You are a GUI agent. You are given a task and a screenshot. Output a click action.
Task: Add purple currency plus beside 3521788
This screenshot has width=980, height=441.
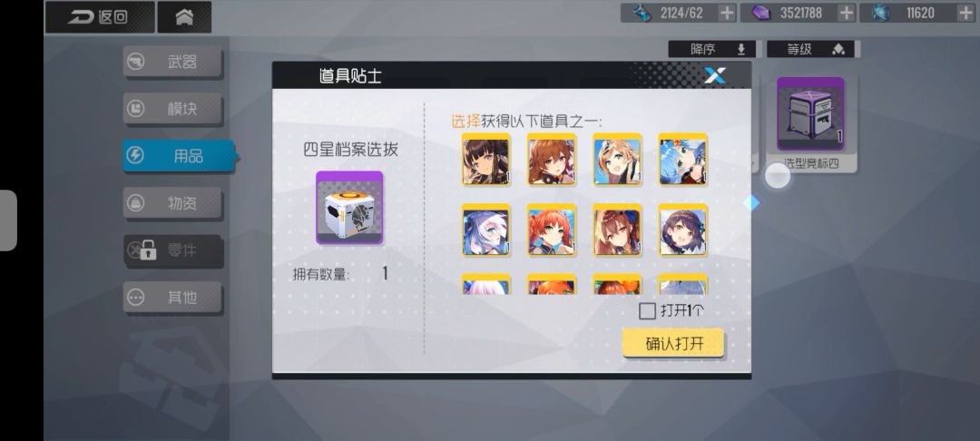pyautogui.click(x=846, y=13)
